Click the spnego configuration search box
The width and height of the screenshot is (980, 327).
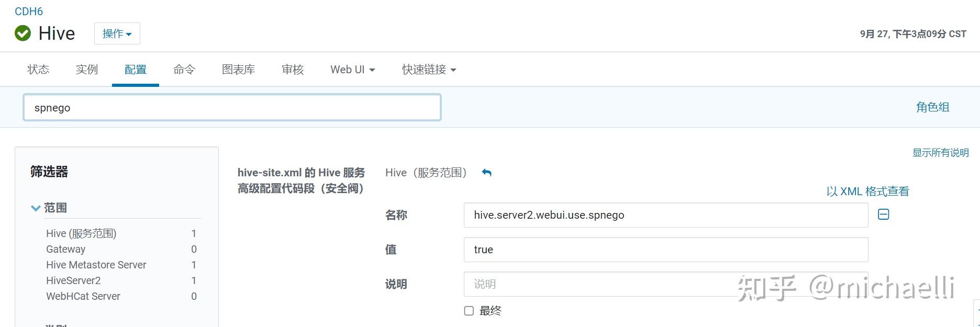tap(232, 107)
